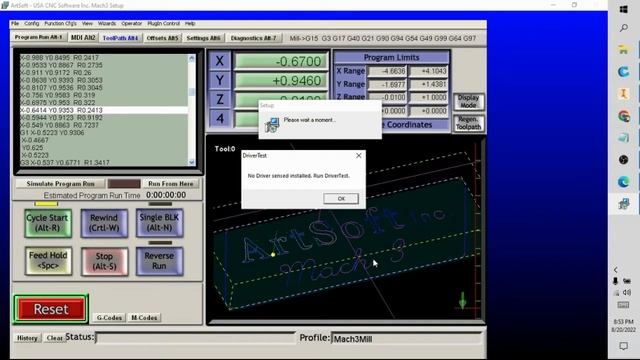
Task: Click the Feed Hold <Spc> button
Action: coord(48,260)
